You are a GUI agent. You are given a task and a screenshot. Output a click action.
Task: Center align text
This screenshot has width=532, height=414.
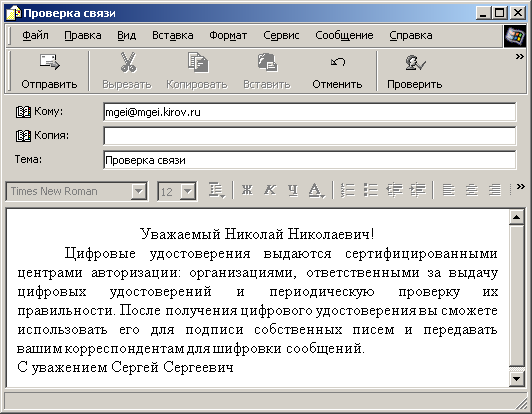tap(472, 190)
